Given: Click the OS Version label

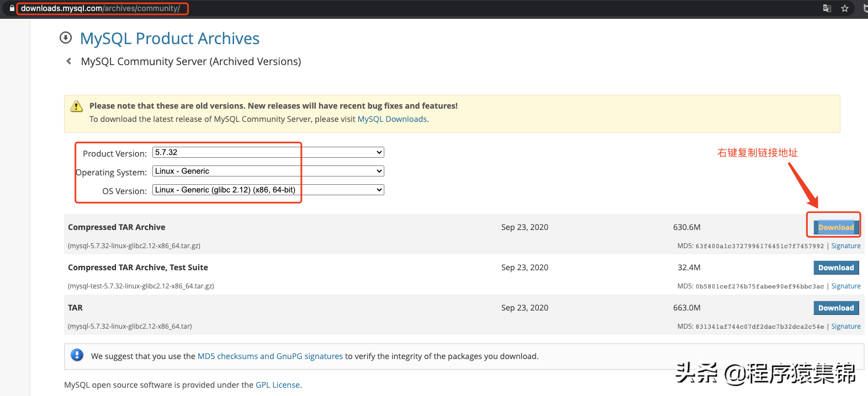Looking at the screenshot, I should (124, 191).
